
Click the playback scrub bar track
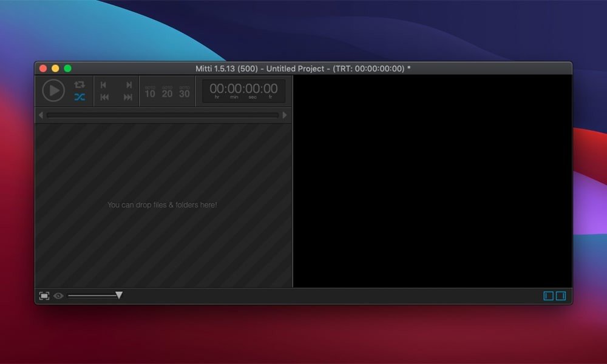163,115
